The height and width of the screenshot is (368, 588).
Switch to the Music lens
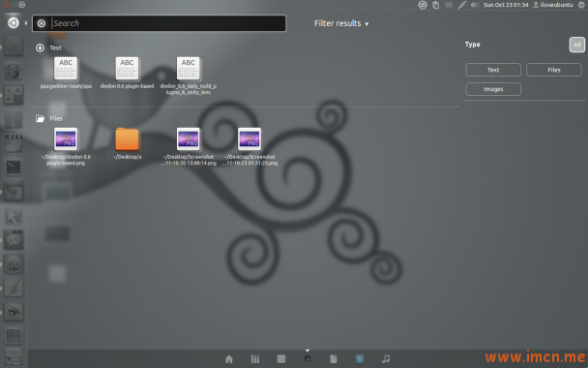point(386,359)
